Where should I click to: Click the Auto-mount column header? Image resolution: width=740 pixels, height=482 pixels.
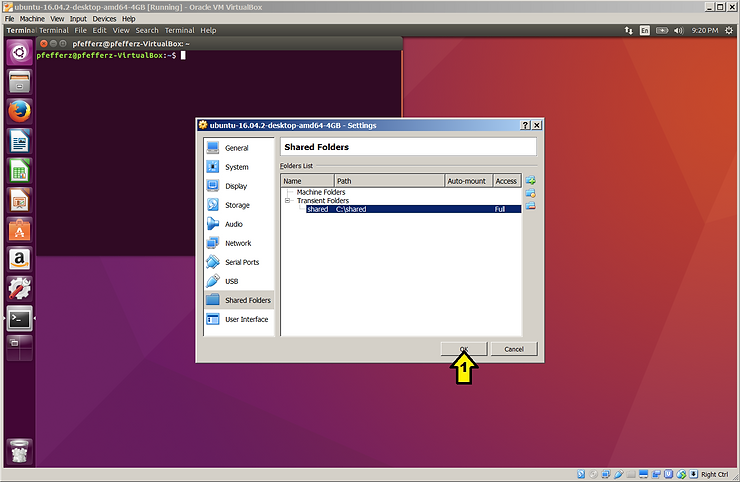(x=468, y=181)
